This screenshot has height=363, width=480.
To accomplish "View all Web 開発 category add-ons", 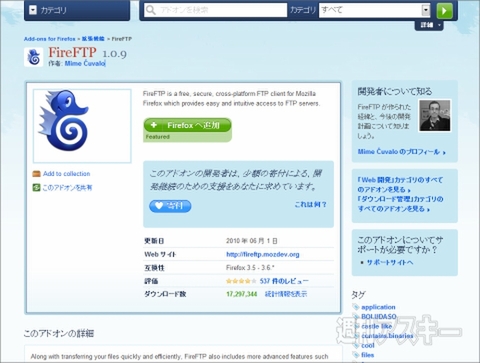I will (400, 185).
